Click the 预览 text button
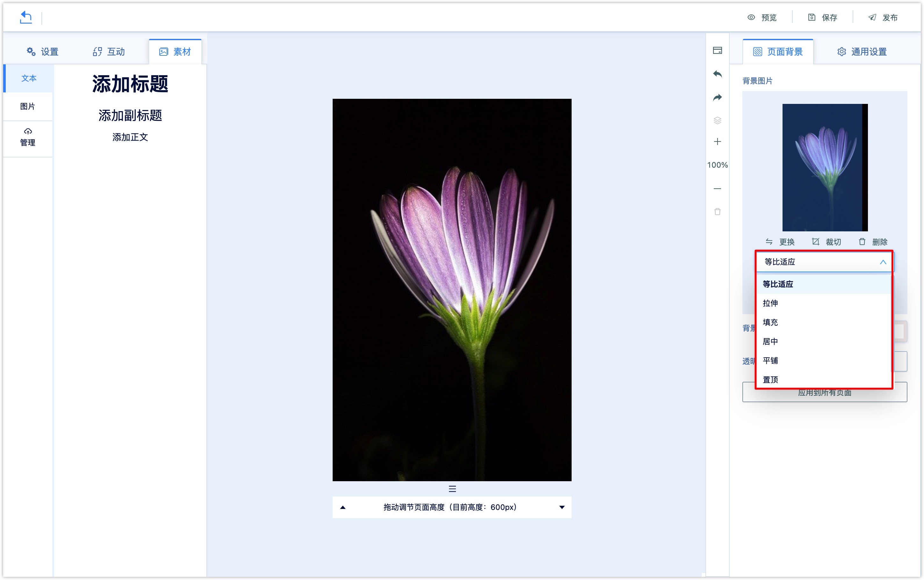 click(769, 18)
